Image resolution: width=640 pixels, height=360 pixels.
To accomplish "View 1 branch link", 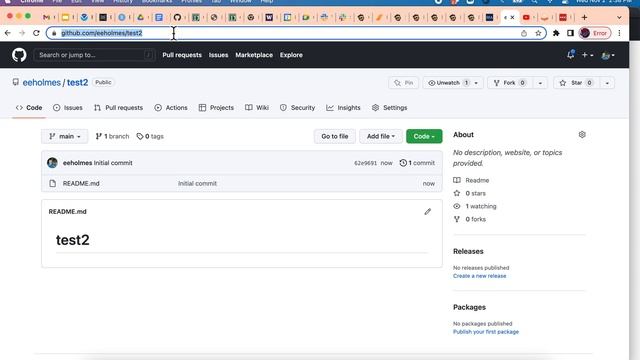I will (112, 136).
